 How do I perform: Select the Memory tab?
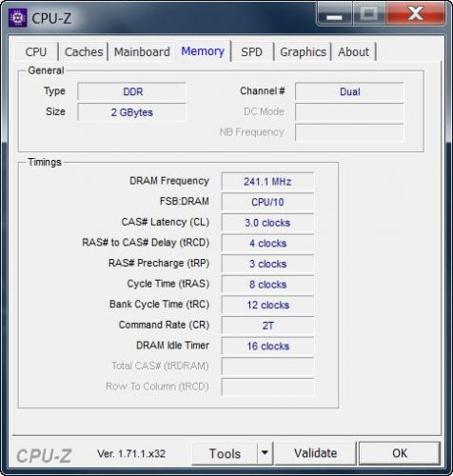pos(203,51)
